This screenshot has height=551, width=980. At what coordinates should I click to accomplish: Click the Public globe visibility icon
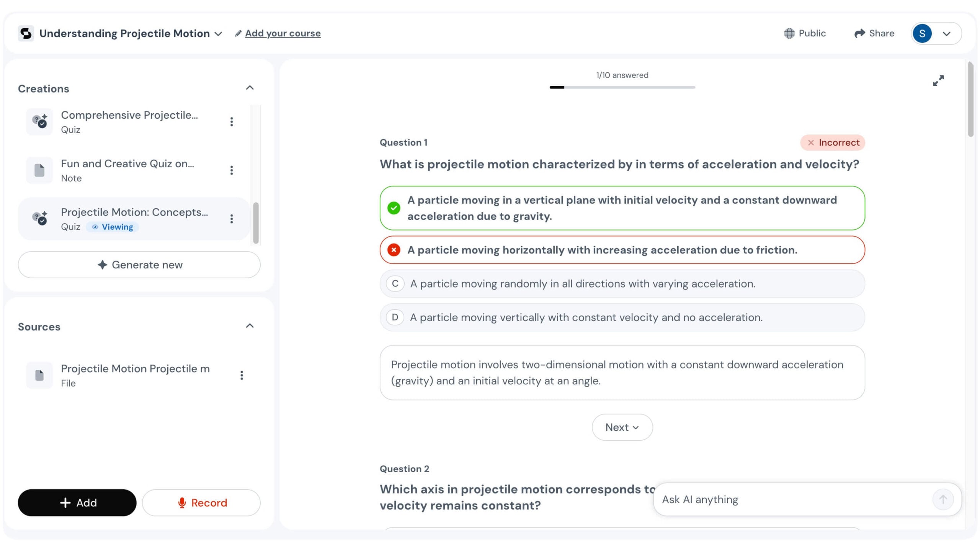pos(789,33)
